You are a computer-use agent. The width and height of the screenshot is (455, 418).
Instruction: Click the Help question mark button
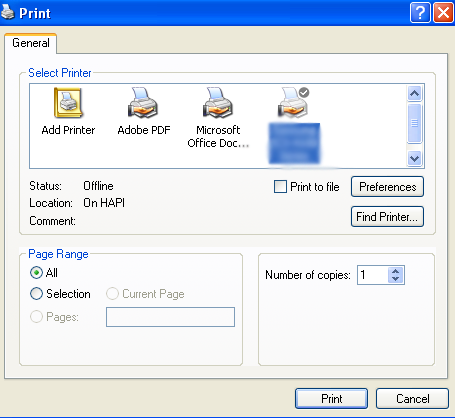(420, 13)
